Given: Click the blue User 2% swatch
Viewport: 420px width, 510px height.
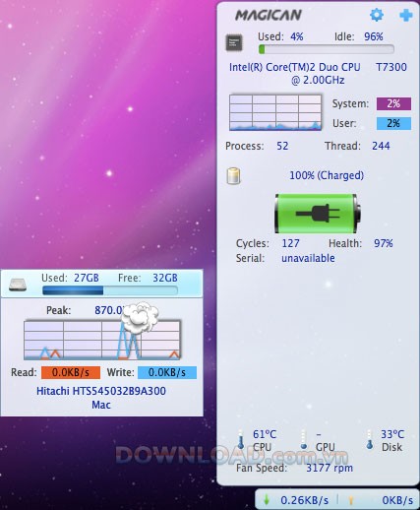Looking at the screenshot, I should tap(393, 123).
